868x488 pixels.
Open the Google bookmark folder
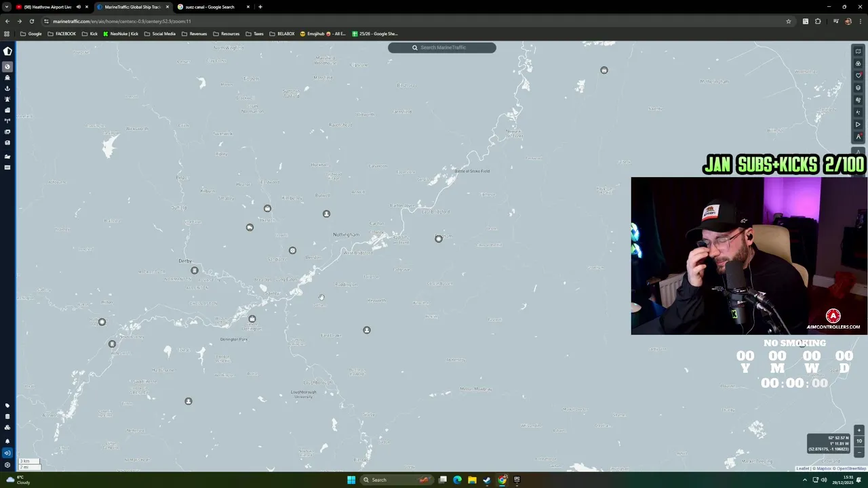point(31,34)
